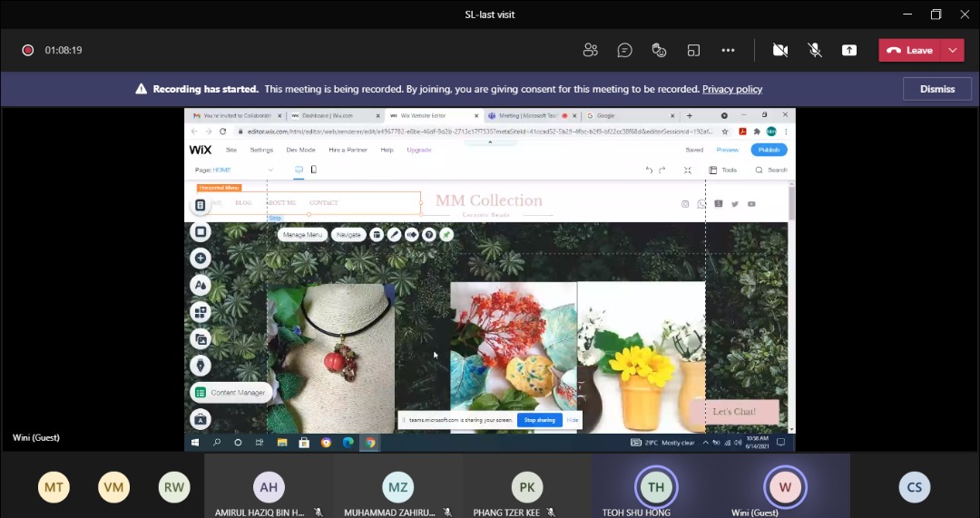
Task: Open the reactions and raise-hand menu
Action: click(x=659, y=50)
